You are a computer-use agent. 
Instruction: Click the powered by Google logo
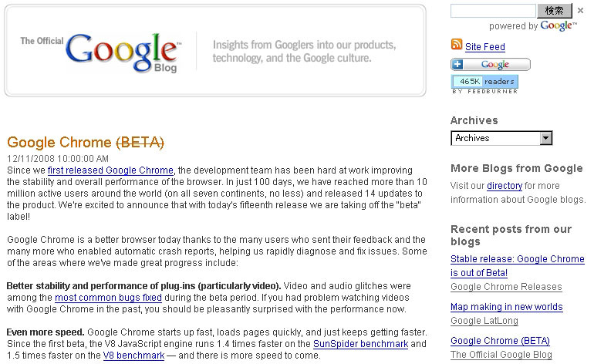[x=559, y=25]
